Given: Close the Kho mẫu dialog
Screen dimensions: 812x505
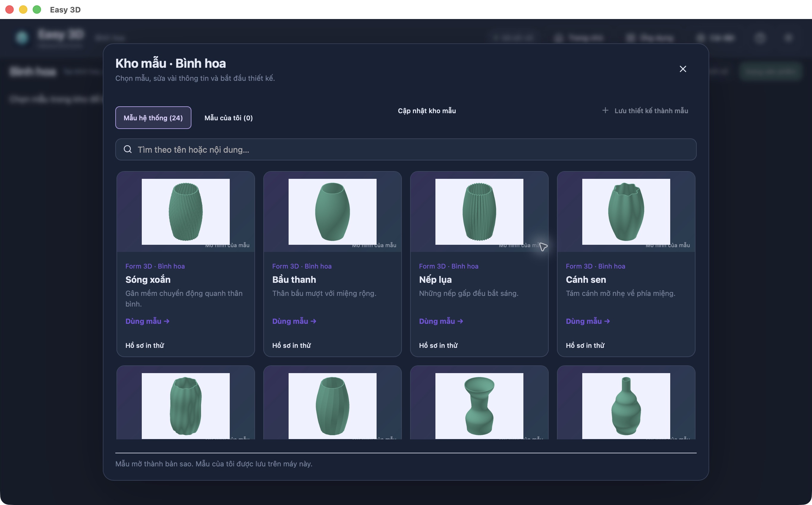Looking at the screenshot, I should [x=683, y=69].
